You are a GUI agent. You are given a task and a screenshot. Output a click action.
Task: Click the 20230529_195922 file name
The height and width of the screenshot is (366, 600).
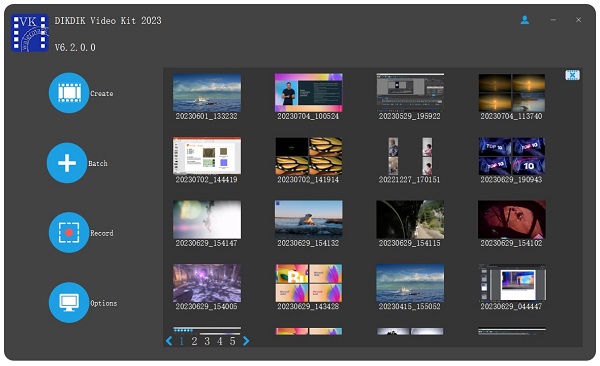click(x=409, y=116)
